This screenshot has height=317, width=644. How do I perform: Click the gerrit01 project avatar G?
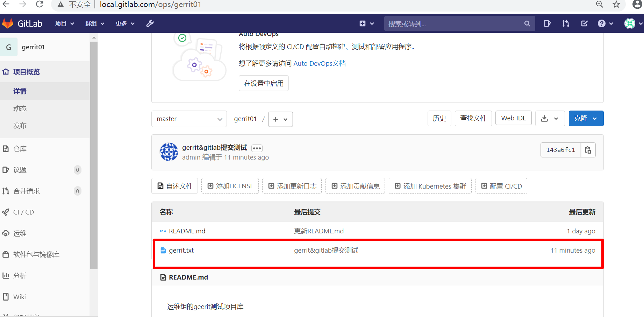click(9, 47)
